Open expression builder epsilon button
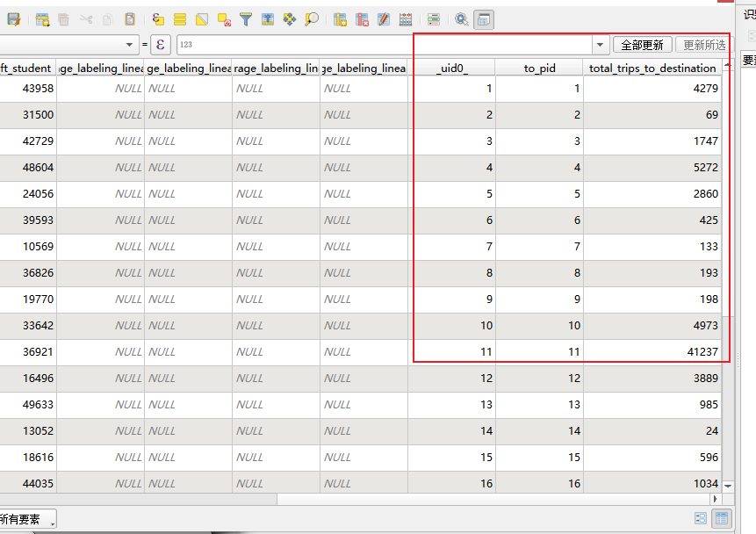Viewport: 756px width, 534px height. (161, 45)
